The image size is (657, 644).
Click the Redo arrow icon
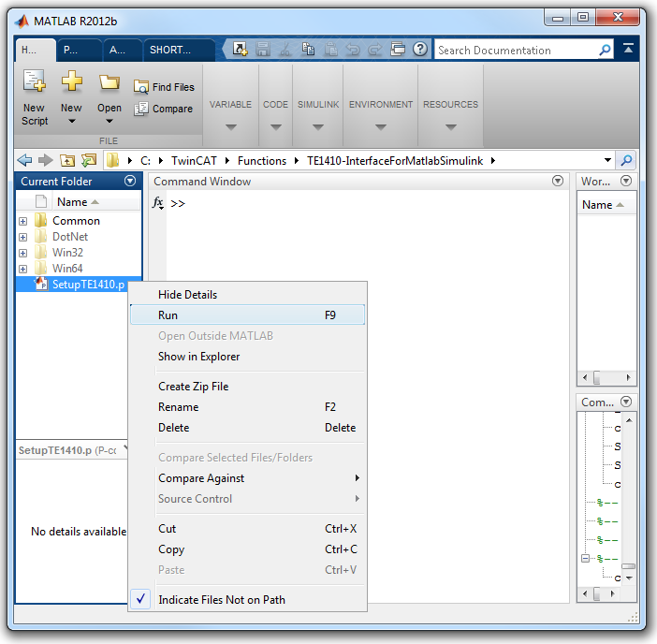[x=375, y=50]
